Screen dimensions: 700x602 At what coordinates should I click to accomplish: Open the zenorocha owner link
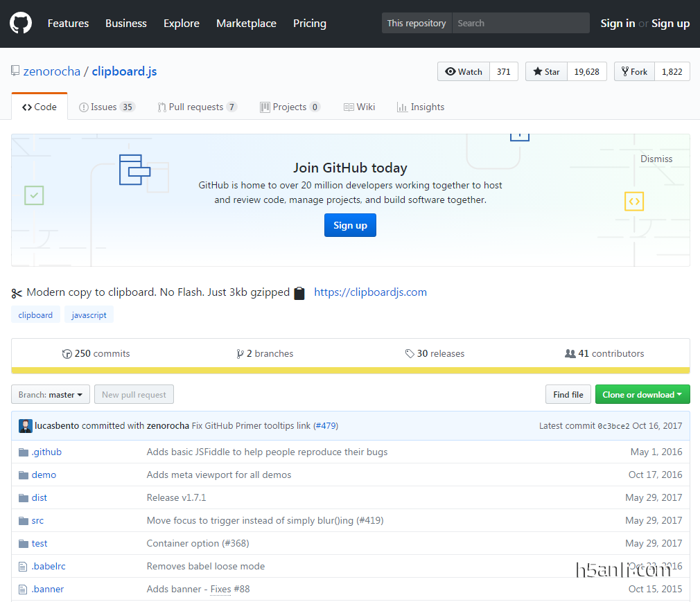[52, 71]
